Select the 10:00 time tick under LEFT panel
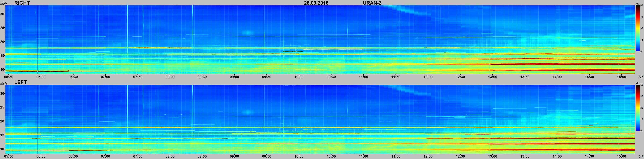Viewport: 644px width, 159px height. tap(299, 156)
